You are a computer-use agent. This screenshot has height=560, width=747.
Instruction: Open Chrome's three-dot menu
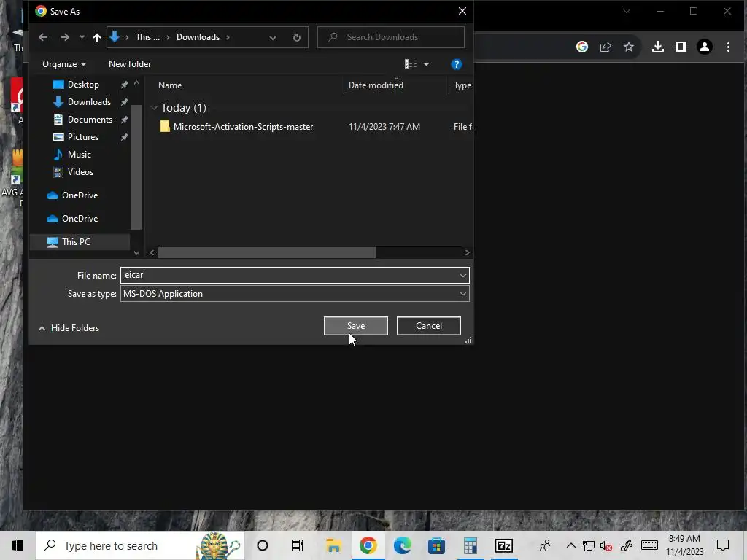pos(728,47)
